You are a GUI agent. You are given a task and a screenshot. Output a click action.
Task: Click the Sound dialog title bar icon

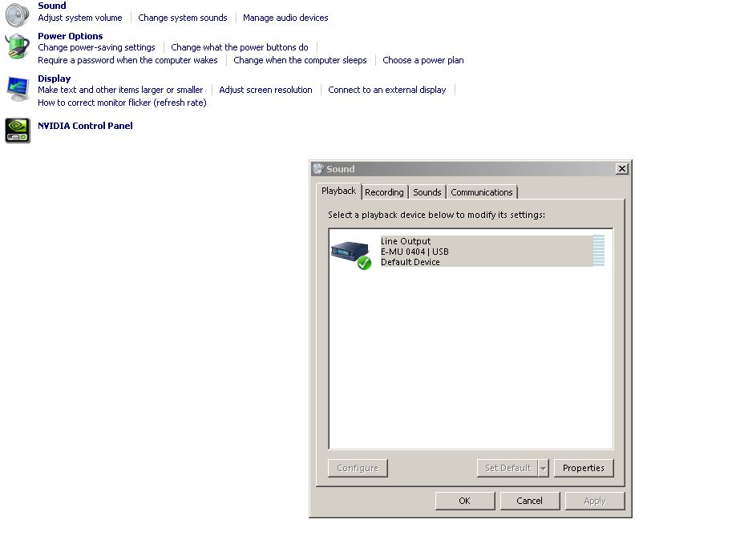(318, 169)
